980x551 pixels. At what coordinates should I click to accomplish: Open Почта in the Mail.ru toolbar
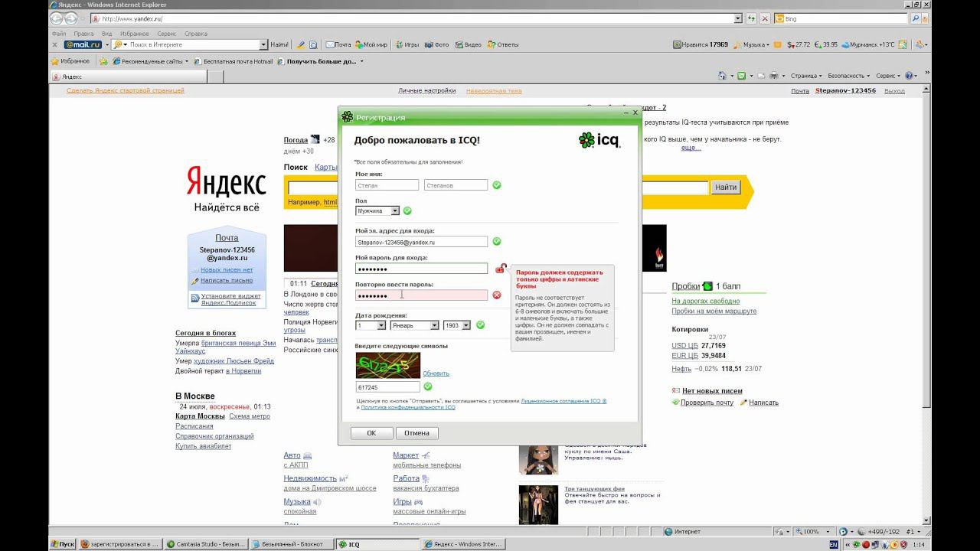[x=338, y=44]
